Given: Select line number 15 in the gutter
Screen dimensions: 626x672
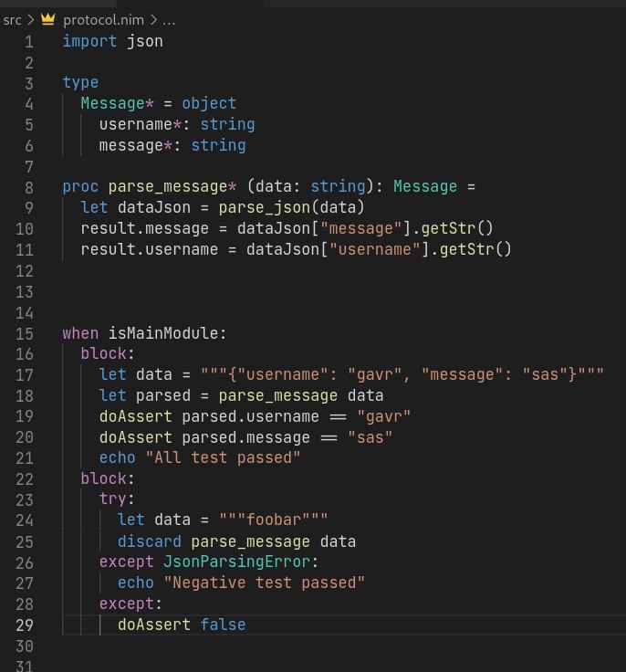Looking at the screenshot, I should pyautogui.click(x=25, y=333).
